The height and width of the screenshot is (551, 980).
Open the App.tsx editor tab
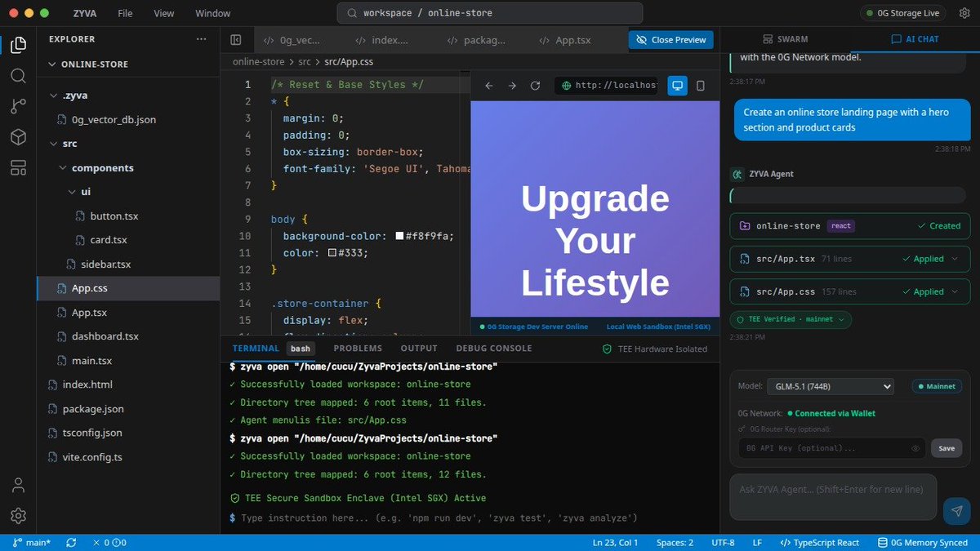pos(564,39)
